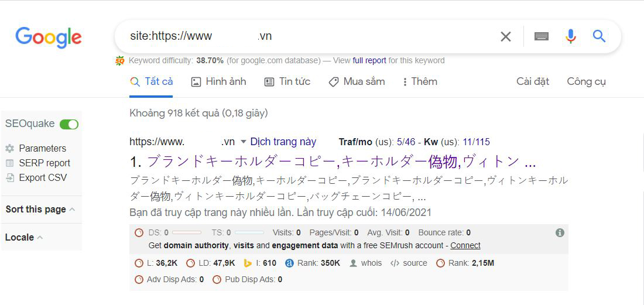Click the SERP report label
This screenshot has width=644, height=305.
pos(44,163)
